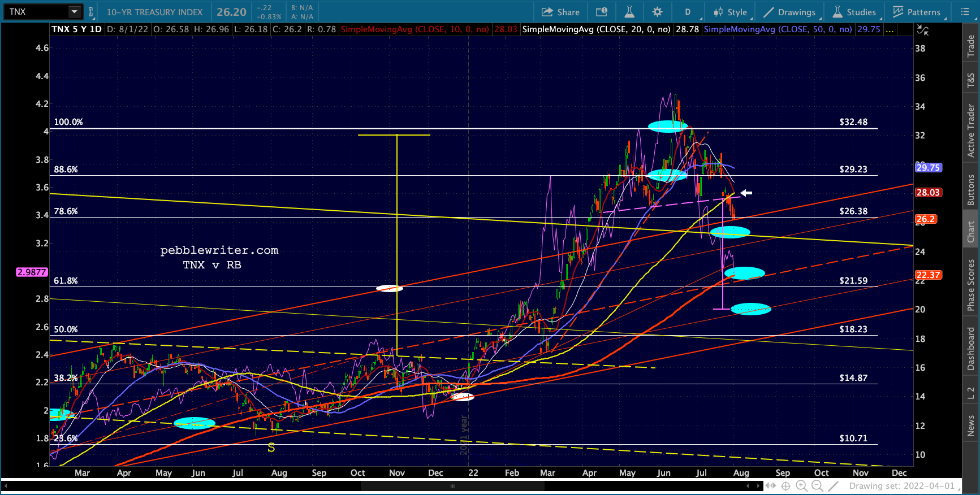The width and height of the screenshot is (980, 495).
Task: Click the expand-collapse time axis arrows icon
Action: [770, 486]
